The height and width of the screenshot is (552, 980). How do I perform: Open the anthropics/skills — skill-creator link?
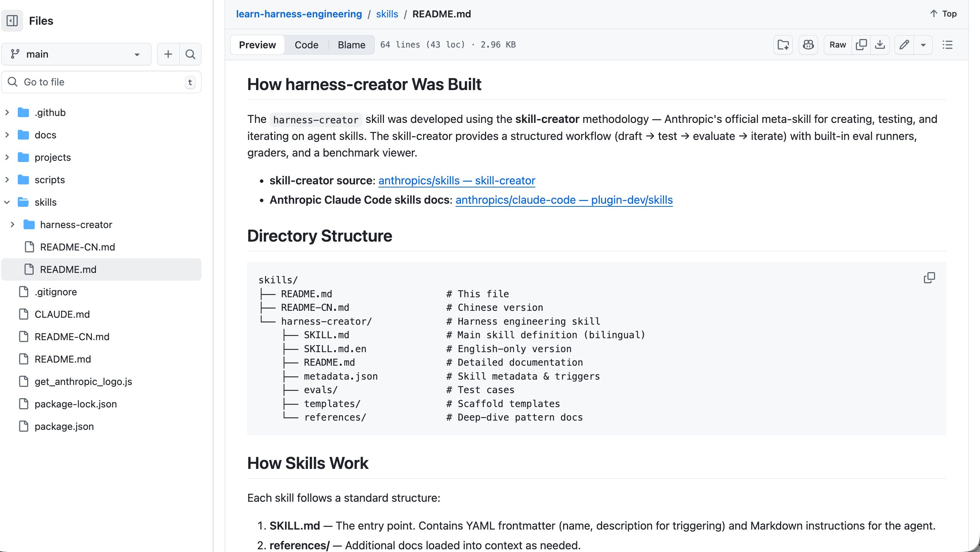[x=457, y=181]
